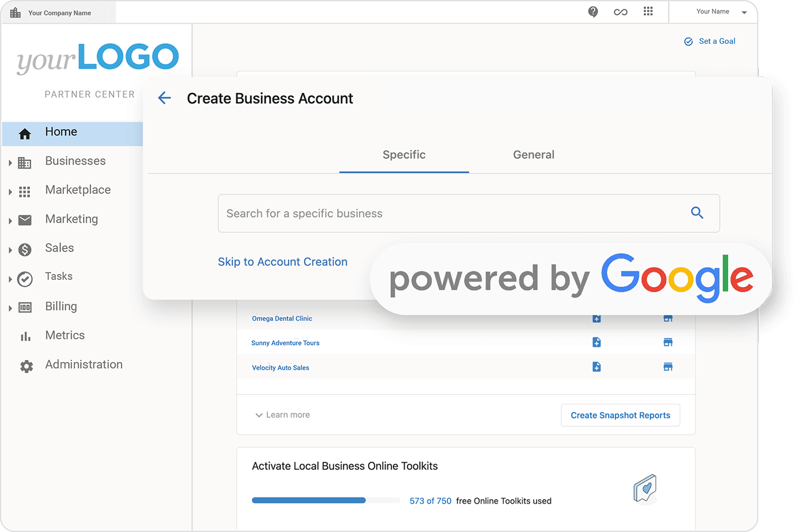806x532 pixels.
Task: Click the 573 of 750 link
Action: pyautogui.click(x=431, y=501)
